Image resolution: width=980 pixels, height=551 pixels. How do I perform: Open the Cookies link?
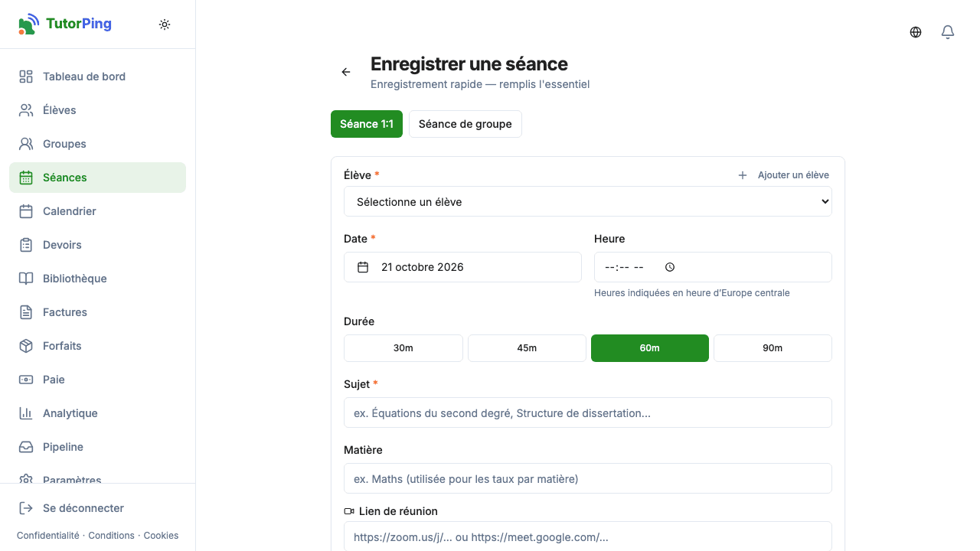[161, 536]
